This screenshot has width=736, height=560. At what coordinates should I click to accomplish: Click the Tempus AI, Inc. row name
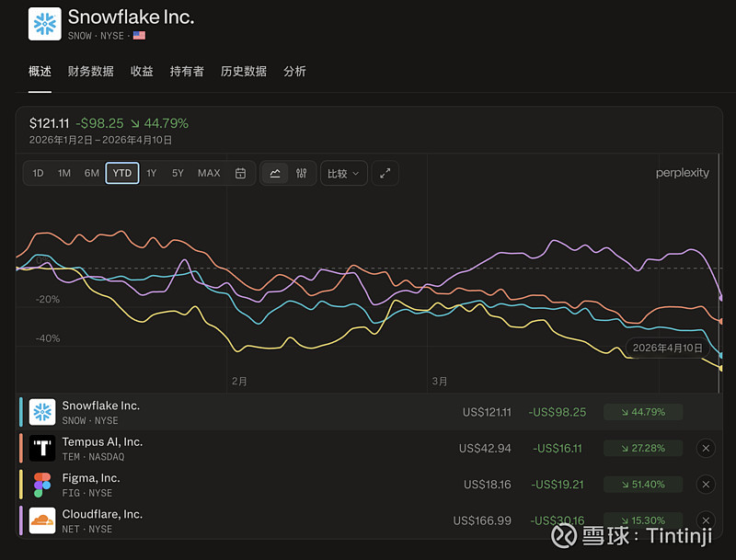tap(102, 441)
